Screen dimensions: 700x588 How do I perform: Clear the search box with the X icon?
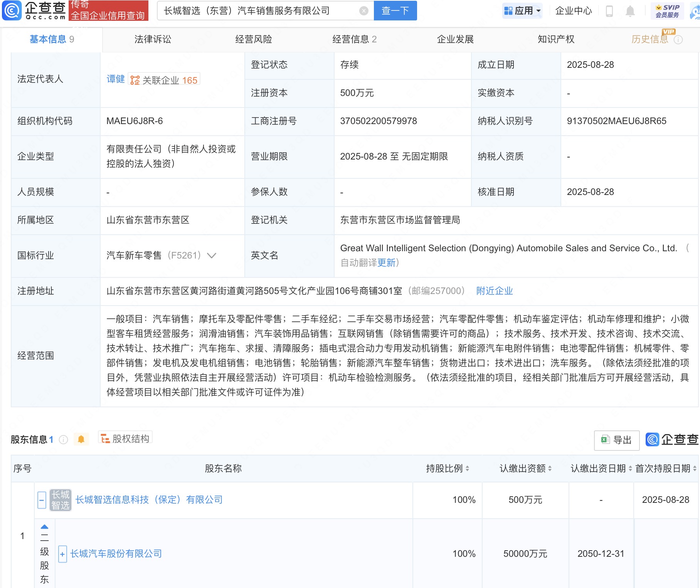(x=363, y=11)
